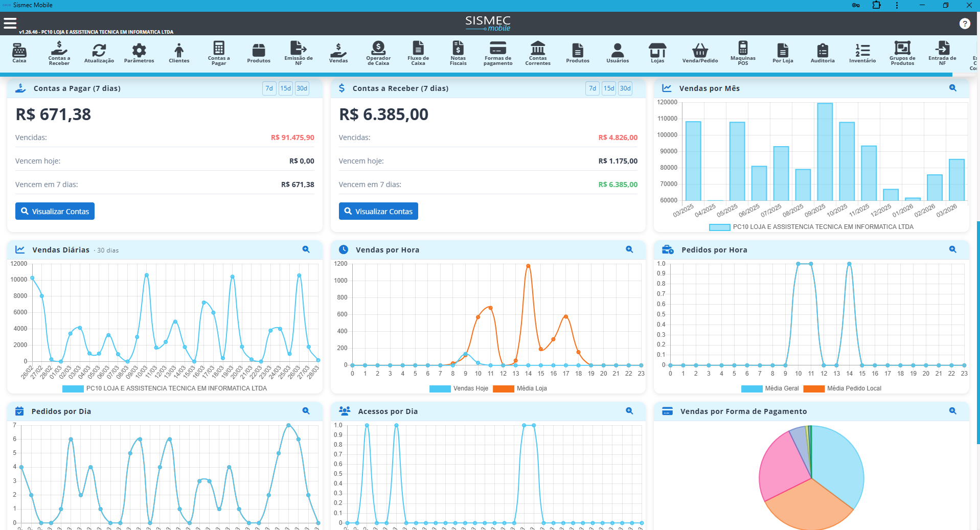This screenshot has width=980, height=530.
Task: Open the hamburger menu
Action: coord(10,23)
